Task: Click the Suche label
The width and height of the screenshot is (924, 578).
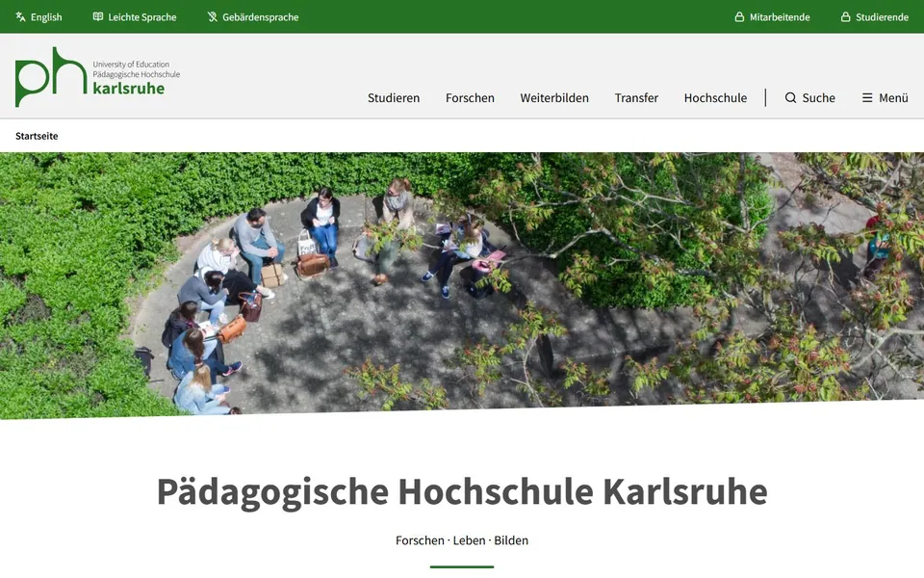Action: (818, 98)
